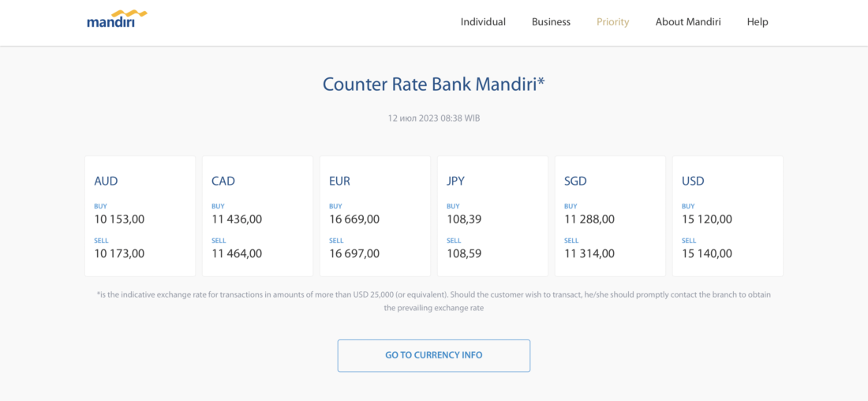
Task: Click the Go To Currency Info button
Action: tap(434, 355)
